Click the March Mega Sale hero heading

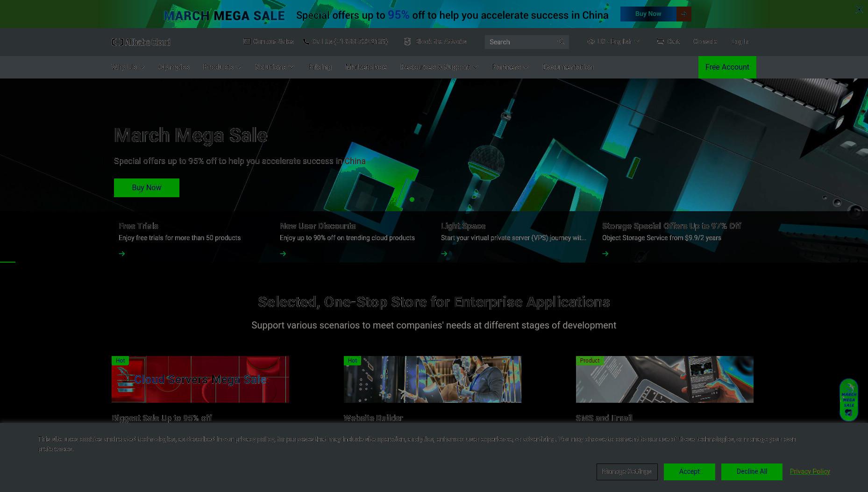(x=191, y=135)
